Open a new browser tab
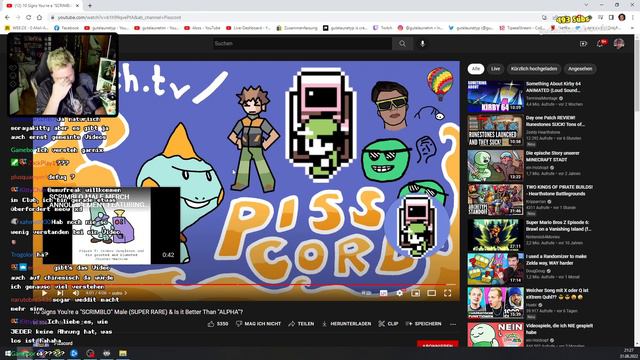This screenshot has height=360, width=640. click(89, 6)
